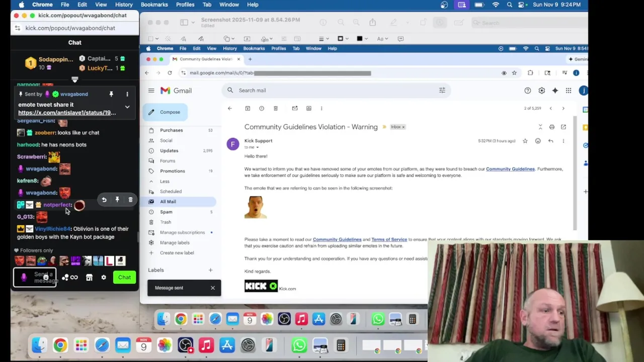Click Preview rotate icon

[423, 23]
